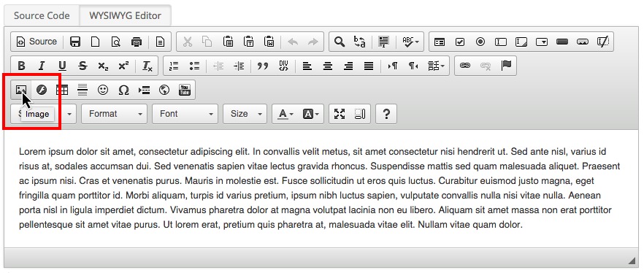Select the WYSIWYG Editor tab
The image size is (644, 273).
coord(125,16)
